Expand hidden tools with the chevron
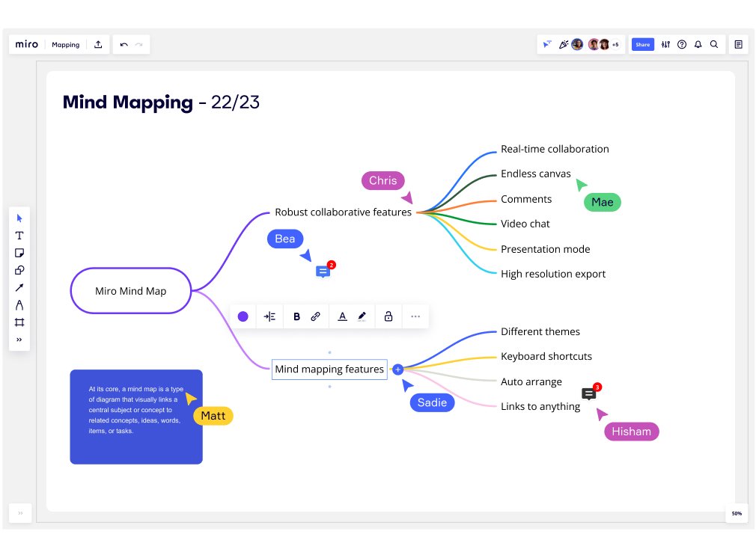This screenshot has width=756, height=558. pos(19,339)
